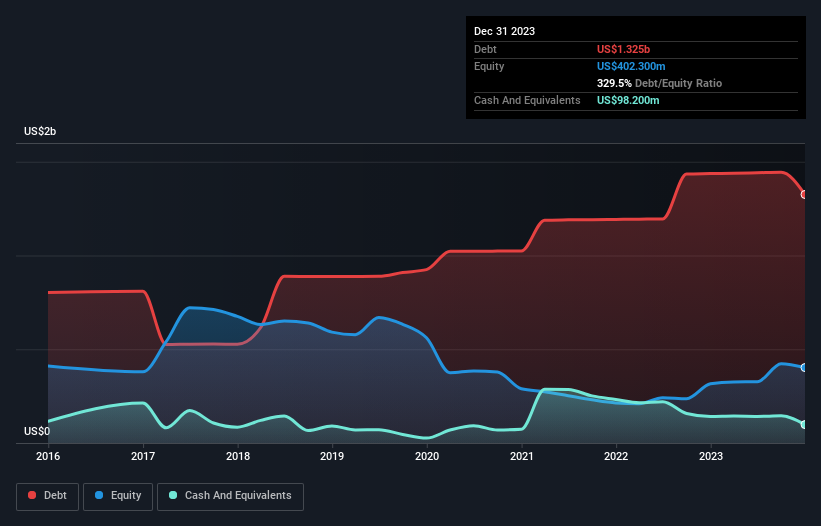Image resolution: width=821 pixels, height=526 pixels.
Task: Click the Debt row label in tooltip
Action: pyautogui.click(x=485, y=49)
